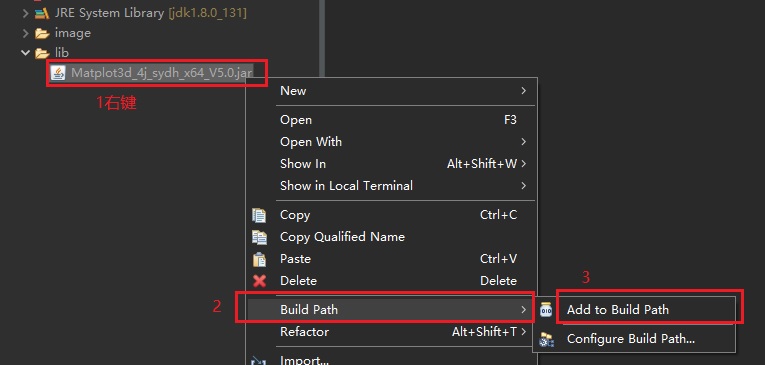The image size is (765, 365).
Task: Click the lib folder icon
Action: (x=42, y=53)
